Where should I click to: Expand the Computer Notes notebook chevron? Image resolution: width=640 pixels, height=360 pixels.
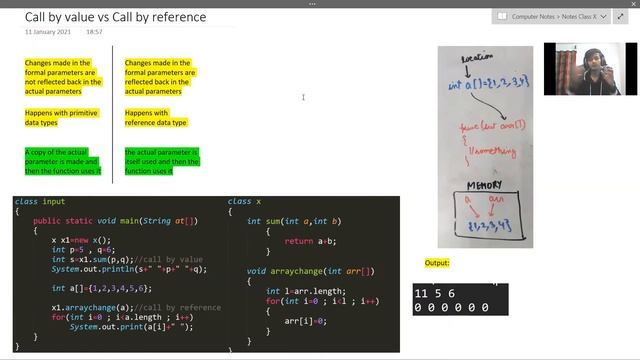point(604,17)
